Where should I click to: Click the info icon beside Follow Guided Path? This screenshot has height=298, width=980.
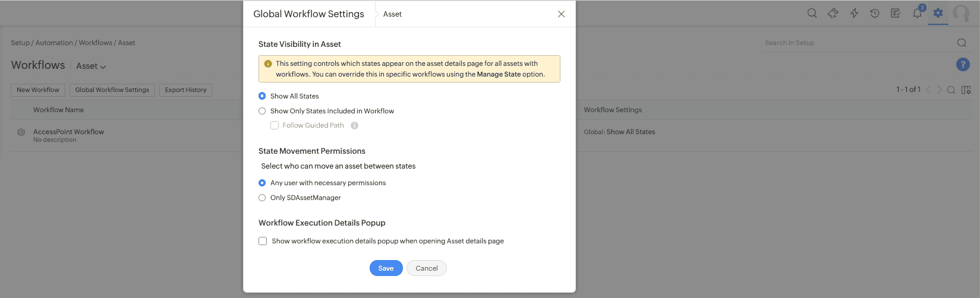tap(354, 125)
